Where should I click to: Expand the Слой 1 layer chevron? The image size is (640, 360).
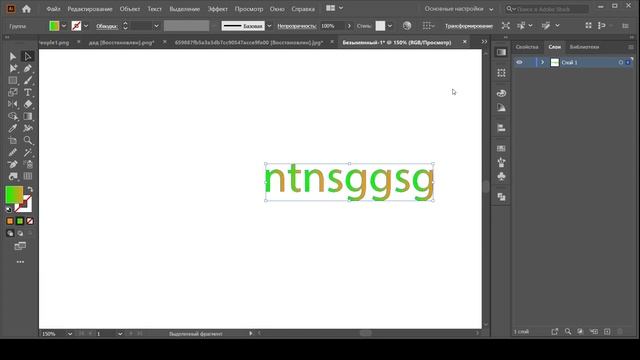coord(542,62)
